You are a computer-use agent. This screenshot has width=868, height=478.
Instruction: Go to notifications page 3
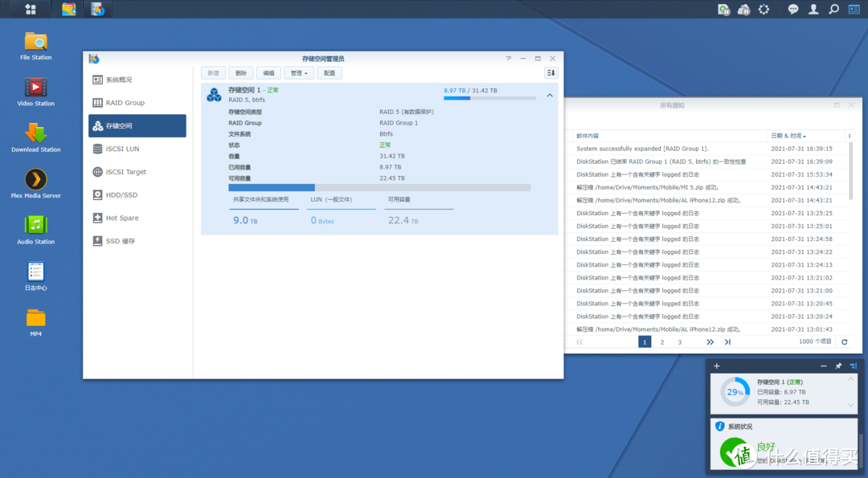point(680,342)
